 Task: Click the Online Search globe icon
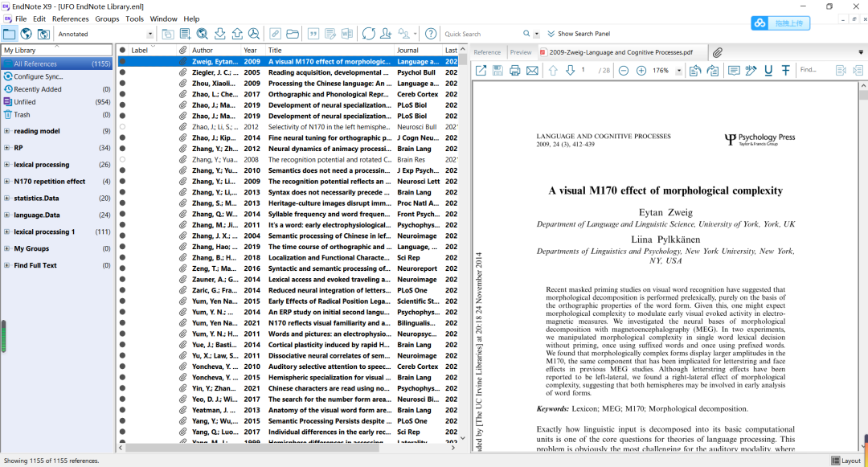27,34
